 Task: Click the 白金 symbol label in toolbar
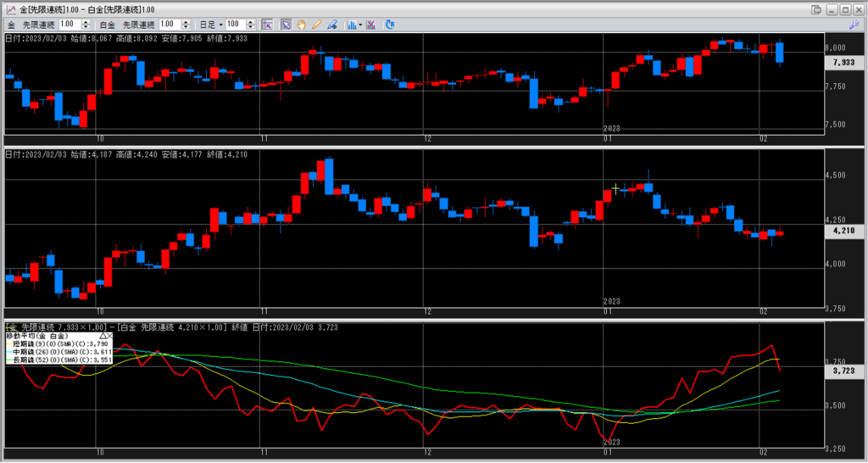107,25
